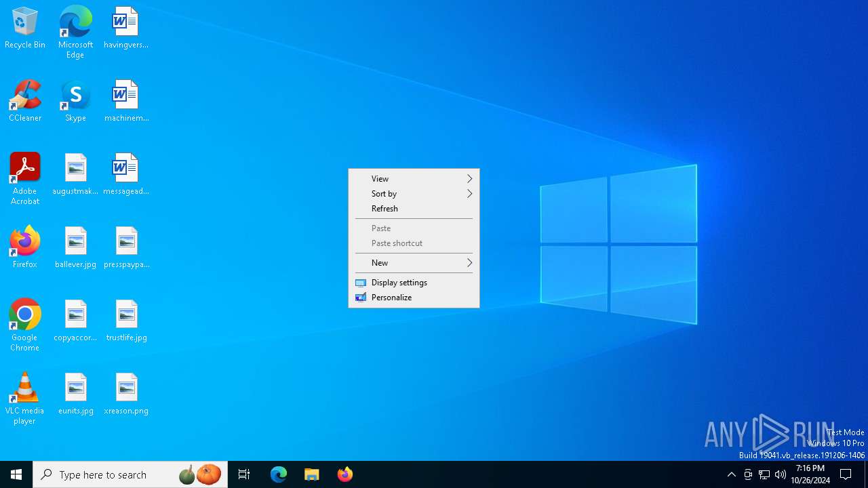
Task: Select the augustmak... image file icon
Action: (x=75, y=175)
